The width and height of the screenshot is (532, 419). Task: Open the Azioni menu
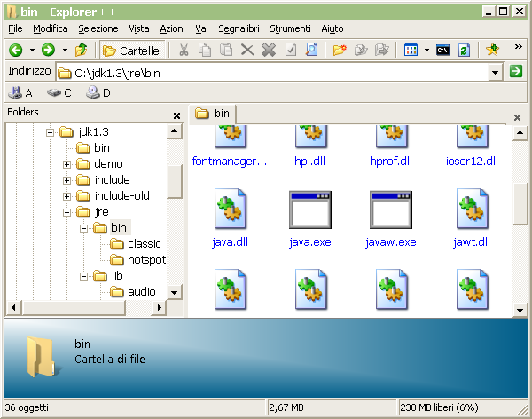click(172, 28)
